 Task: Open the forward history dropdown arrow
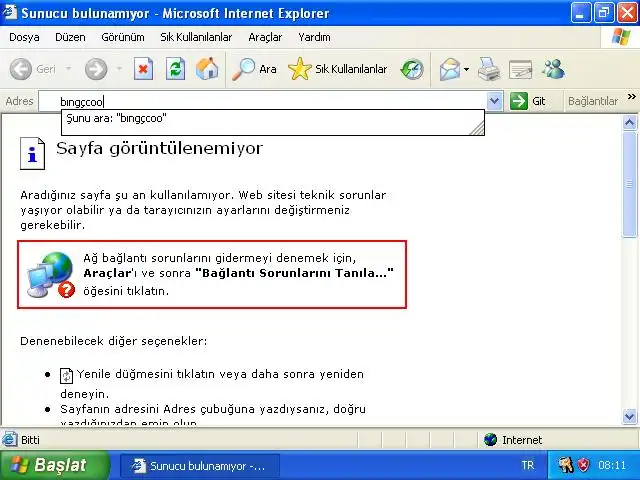click(x=119, y=68)
